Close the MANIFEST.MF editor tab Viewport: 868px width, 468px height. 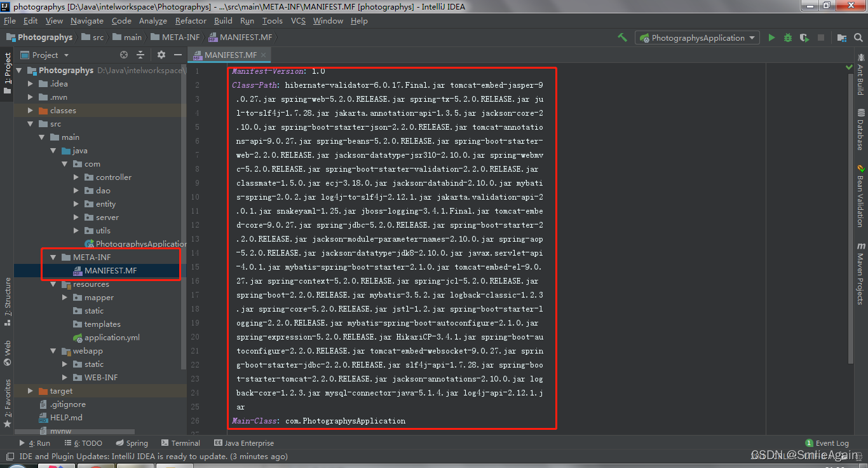click(x=264, y=55)
